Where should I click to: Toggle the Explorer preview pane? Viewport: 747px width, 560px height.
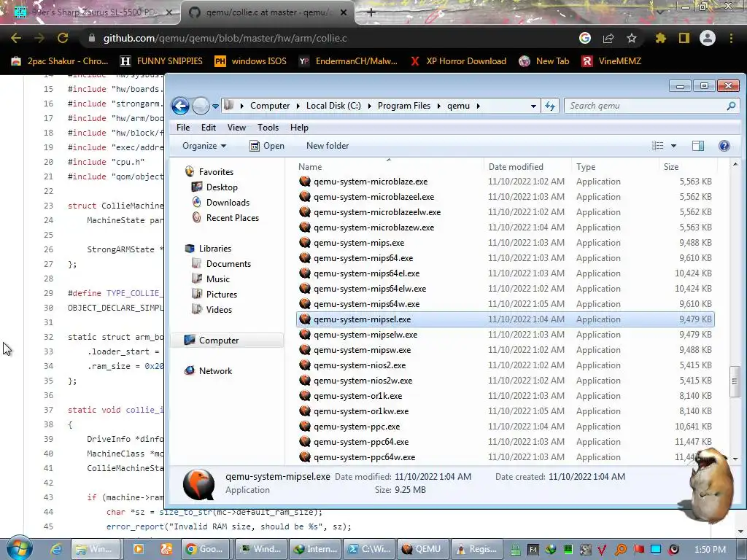(x=698, y=146)
